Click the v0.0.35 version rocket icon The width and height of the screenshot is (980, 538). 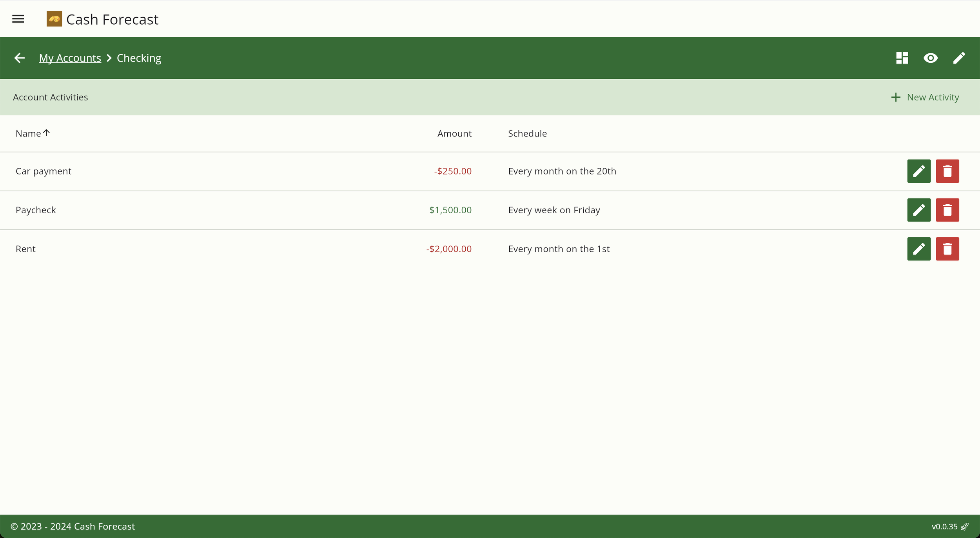(965, 526)
